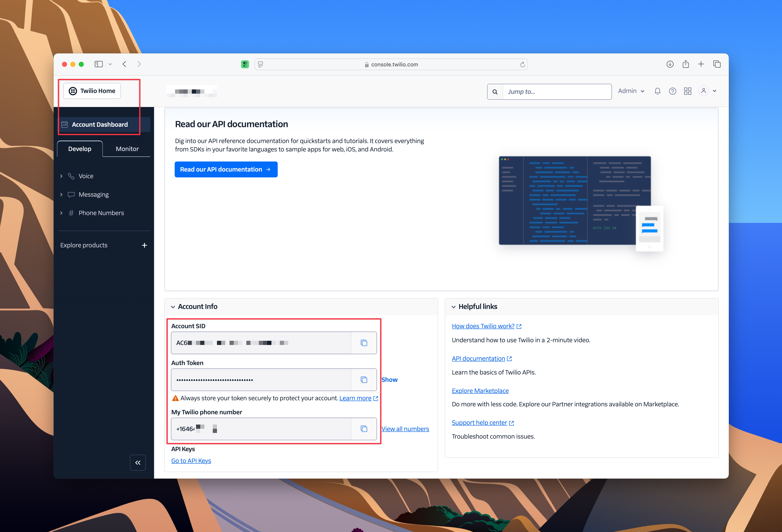The image size is (782, 532).
Task: Click the API documentation code illustration
Action: tap(581, 203)
